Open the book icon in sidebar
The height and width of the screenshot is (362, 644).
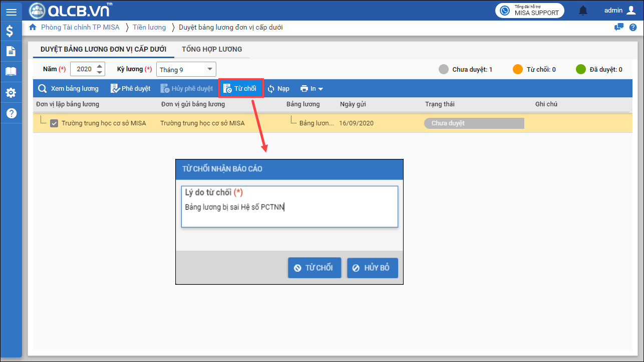(11, 72)
